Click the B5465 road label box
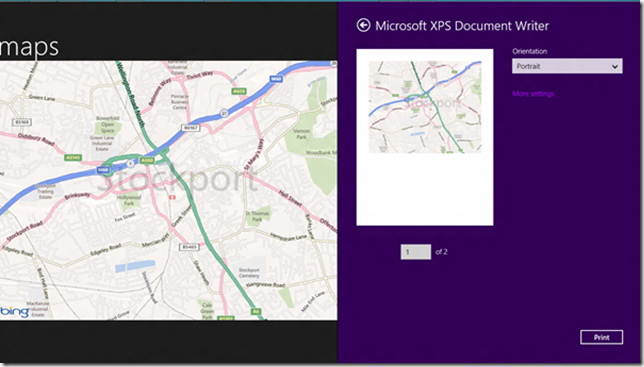This screenshot has width=644, height=367. pyautogui.click(x=189, y=247)
